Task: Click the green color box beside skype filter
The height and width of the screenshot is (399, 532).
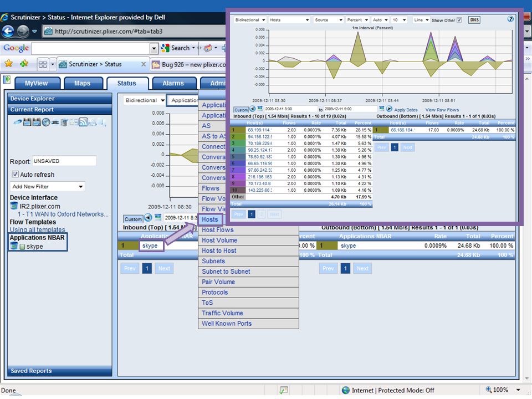Action: (x=22, y=247)
